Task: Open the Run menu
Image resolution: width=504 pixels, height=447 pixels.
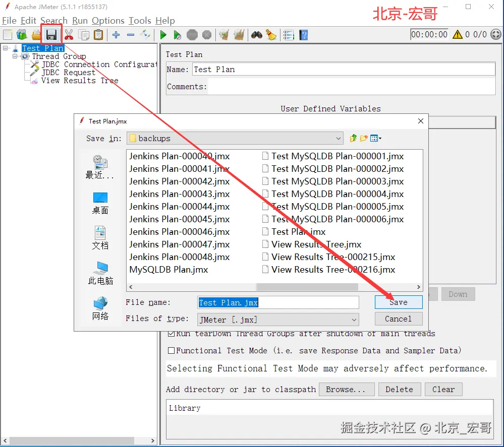Action: click(x=80, y=21)
